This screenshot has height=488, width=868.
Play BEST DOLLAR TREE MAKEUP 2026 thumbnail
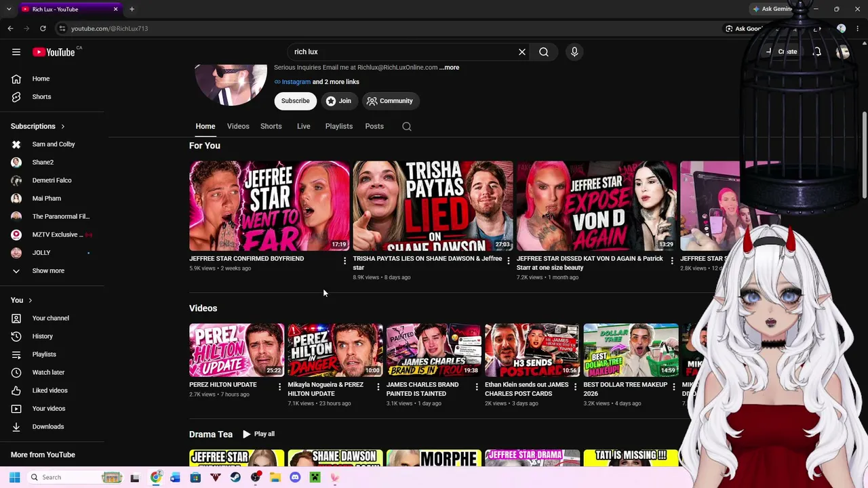(631, 350)
